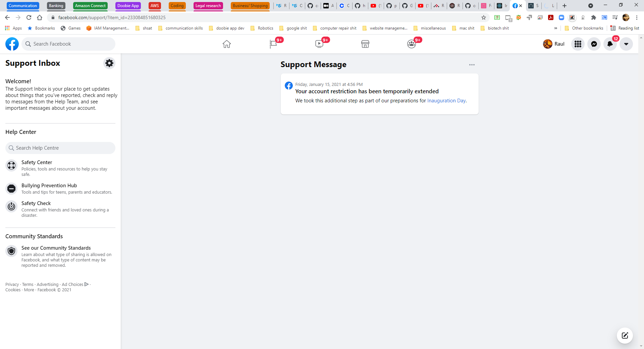Open Support Inbox settings gear

coord(109,63)
